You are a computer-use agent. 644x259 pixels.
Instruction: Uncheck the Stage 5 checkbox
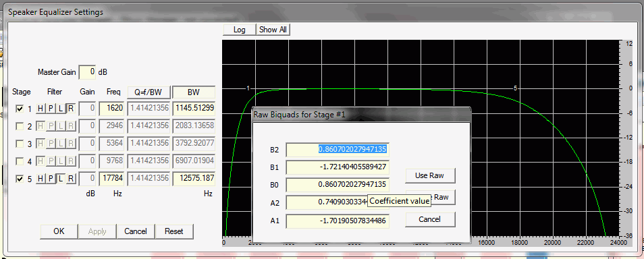coord(20,179)
